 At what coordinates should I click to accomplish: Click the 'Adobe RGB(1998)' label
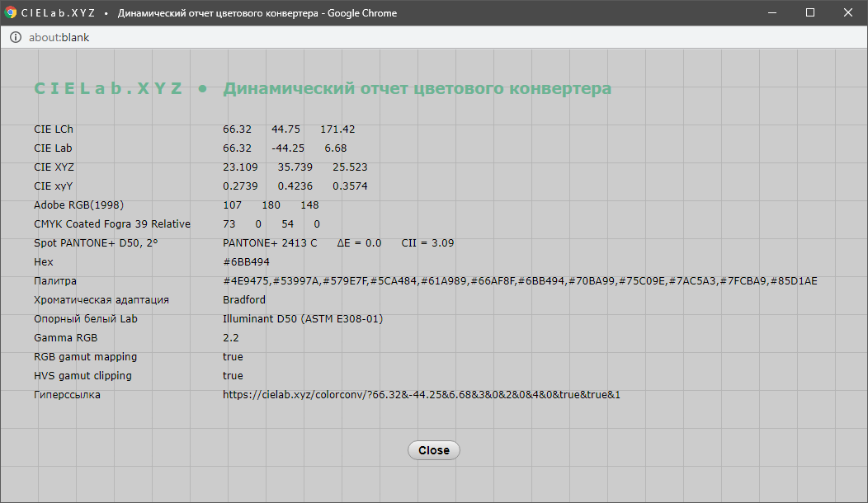click(x=78, y=204)
